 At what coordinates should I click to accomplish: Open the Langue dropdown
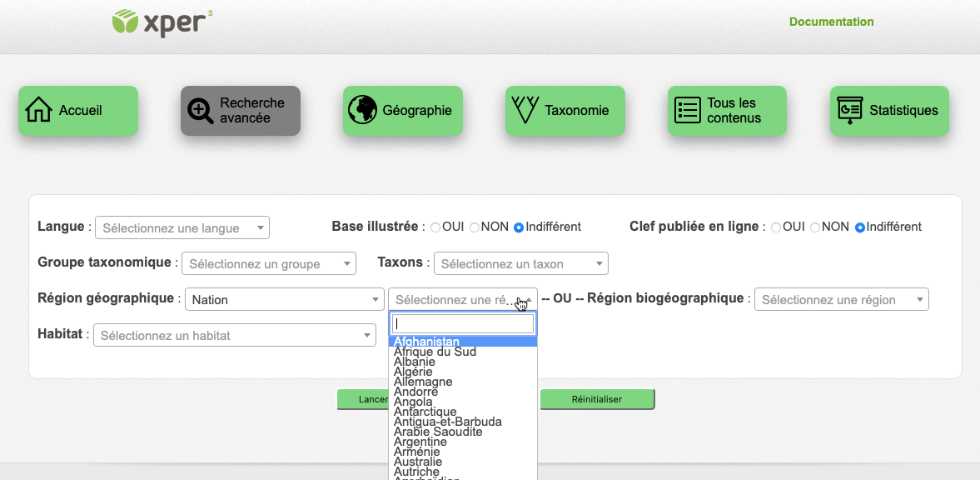click(x=182, y=227)
